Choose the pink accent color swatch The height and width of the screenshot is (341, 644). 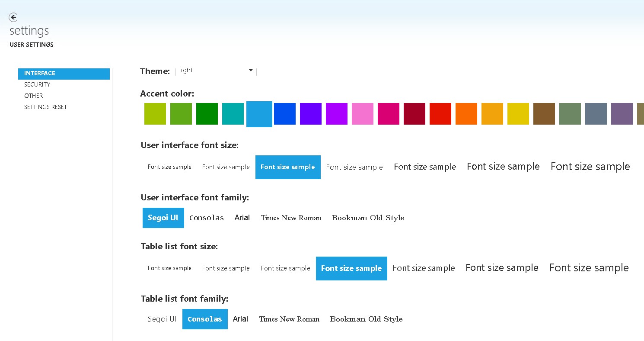pos(363,114)
